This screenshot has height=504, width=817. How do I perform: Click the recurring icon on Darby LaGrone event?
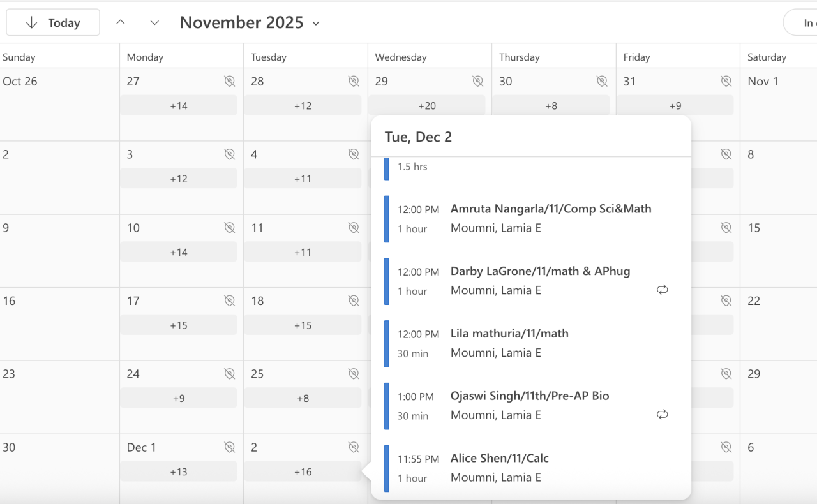tap(663, 290)
